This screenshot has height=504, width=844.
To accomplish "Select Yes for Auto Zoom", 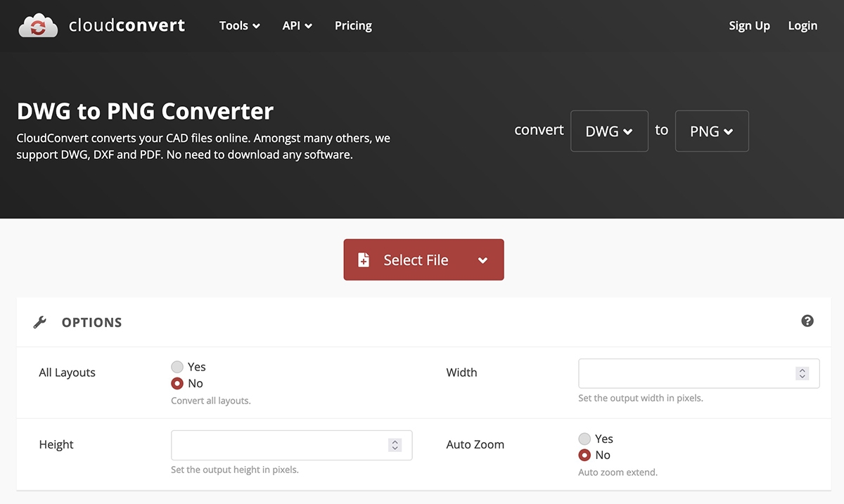I will [x=584, y=439].
